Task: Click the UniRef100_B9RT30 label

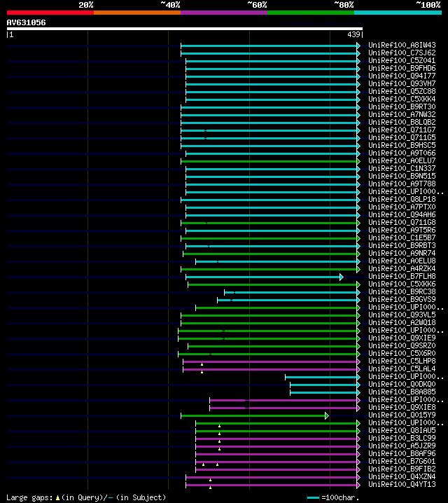Action: pyautogui.click(x=402, y=106)
